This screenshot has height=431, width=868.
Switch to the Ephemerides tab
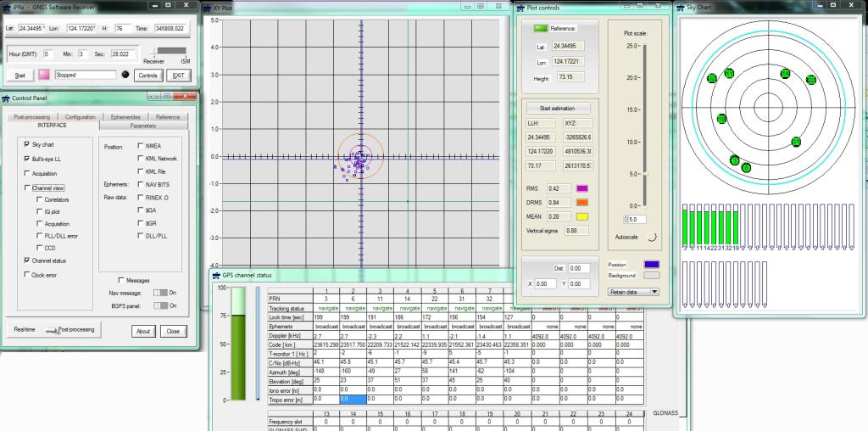click(x=125, y=117)
